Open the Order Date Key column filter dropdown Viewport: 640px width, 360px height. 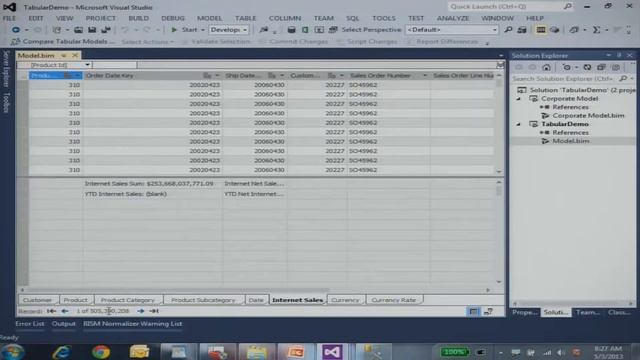pyautogui.click(x=217, y=76)
